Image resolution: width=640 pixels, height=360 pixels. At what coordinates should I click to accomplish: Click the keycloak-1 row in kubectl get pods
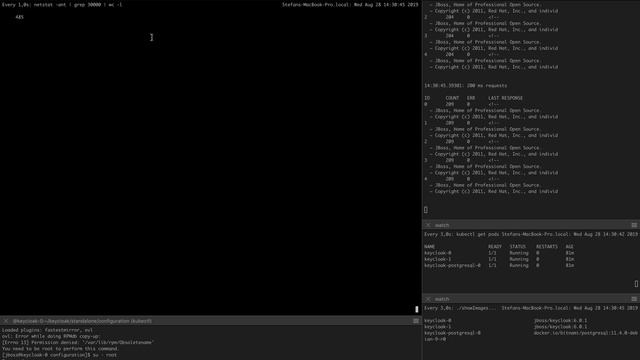point(499,259)
